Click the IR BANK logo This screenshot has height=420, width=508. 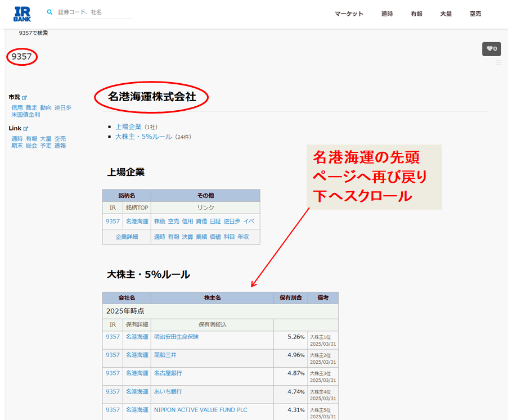pyautogui.click(x=22, y=14)
